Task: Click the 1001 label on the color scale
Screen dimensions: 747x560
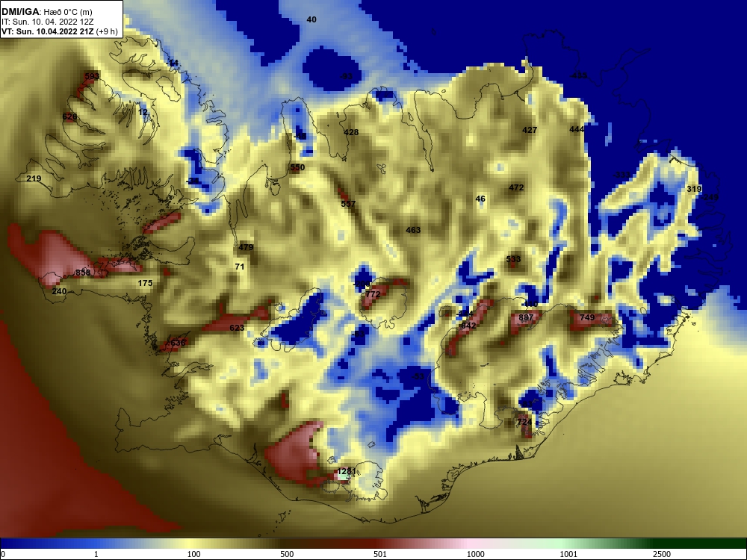Action: pos(568,554)
